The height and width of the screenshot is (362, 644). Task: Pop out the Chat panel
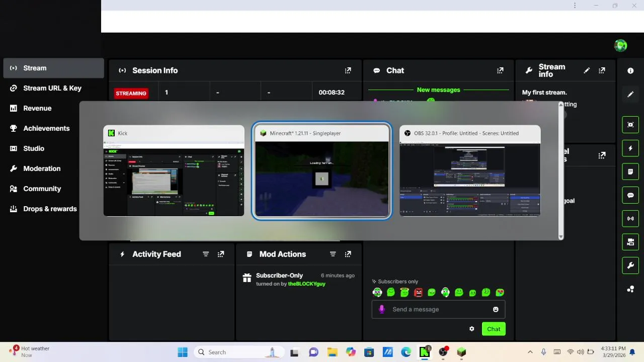click(500, 70)
